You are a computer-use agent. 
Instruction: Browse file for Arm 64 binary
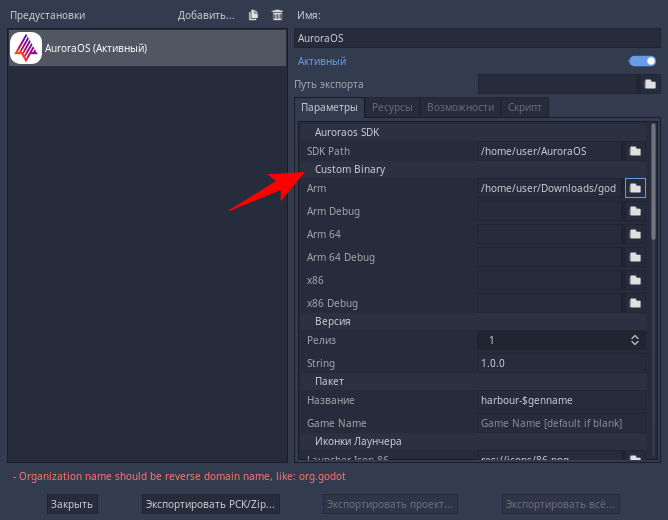[635, 234]
